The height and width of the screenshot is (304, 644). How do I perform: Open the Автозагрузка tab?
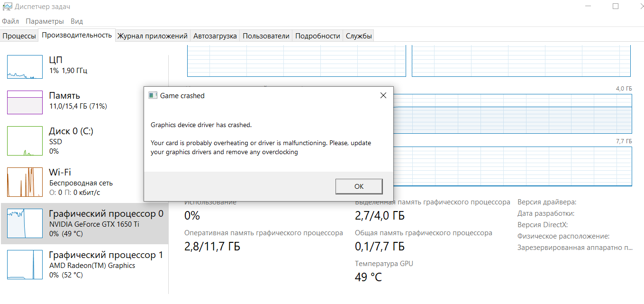pos(215,36)
